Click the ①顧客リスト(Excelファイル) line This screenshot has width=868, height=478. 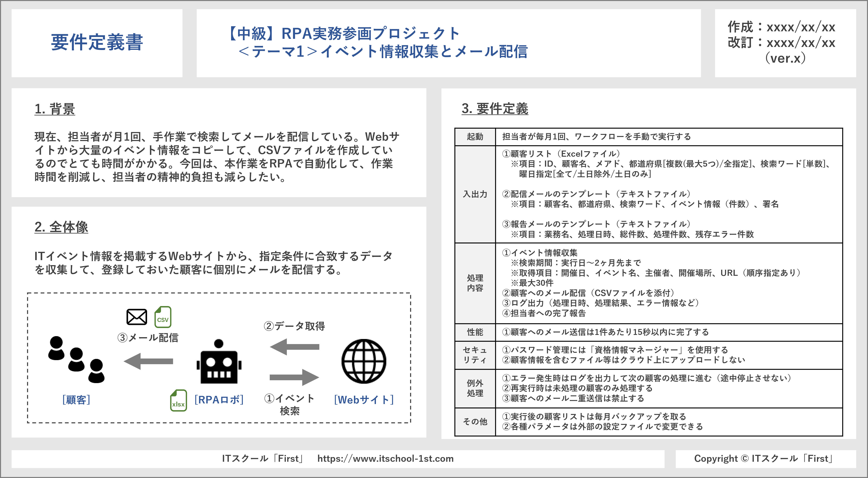(x=561, y=154)
